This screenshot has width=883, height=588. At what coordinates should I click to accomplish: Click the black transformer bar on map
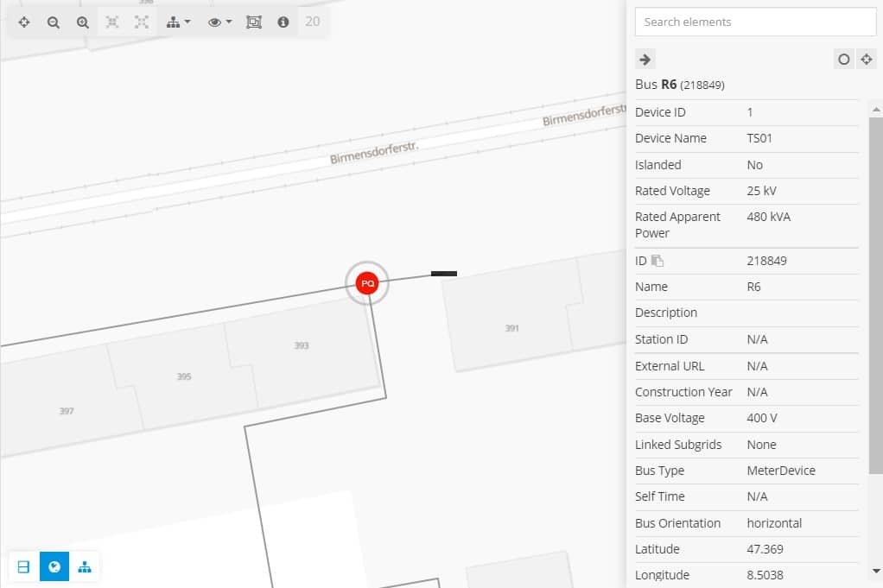[443, 274]
